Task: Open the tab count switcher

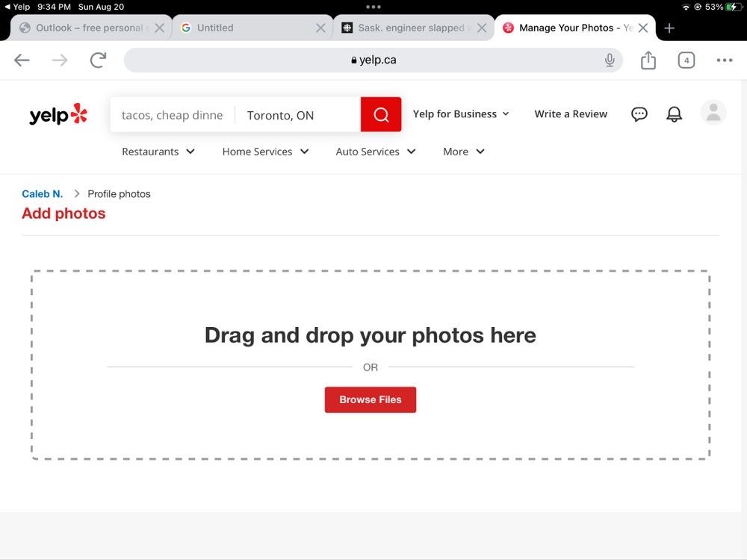Action: pyautogui.click(x=686, y=60)
